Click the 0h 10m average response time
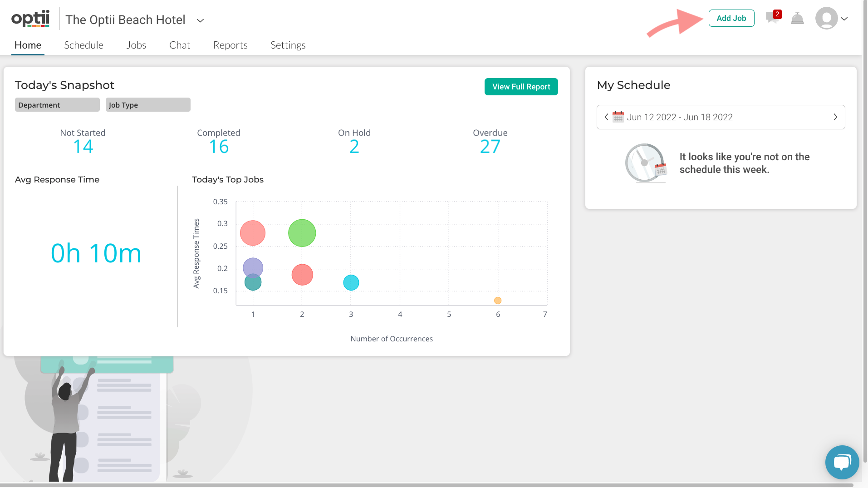The width and height of the screenshot is (868, 488). [x=96, y=253]
